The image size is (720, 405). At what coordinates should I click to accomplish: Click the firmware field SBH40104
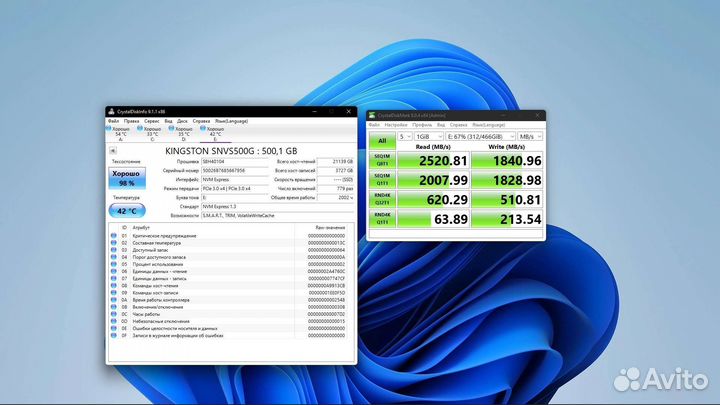pos(235,162)
